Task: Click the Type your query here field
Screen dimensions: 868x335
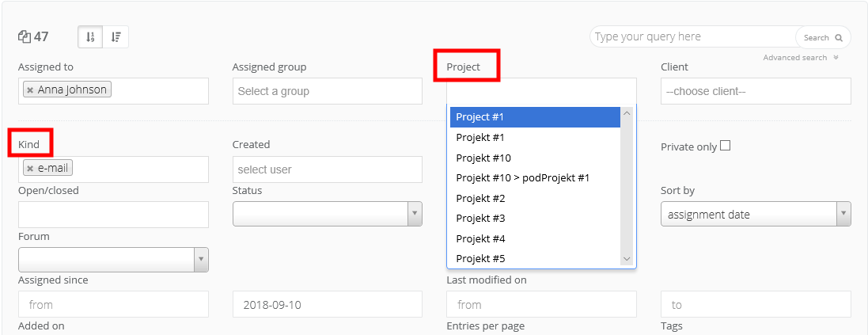Action: 692,37
